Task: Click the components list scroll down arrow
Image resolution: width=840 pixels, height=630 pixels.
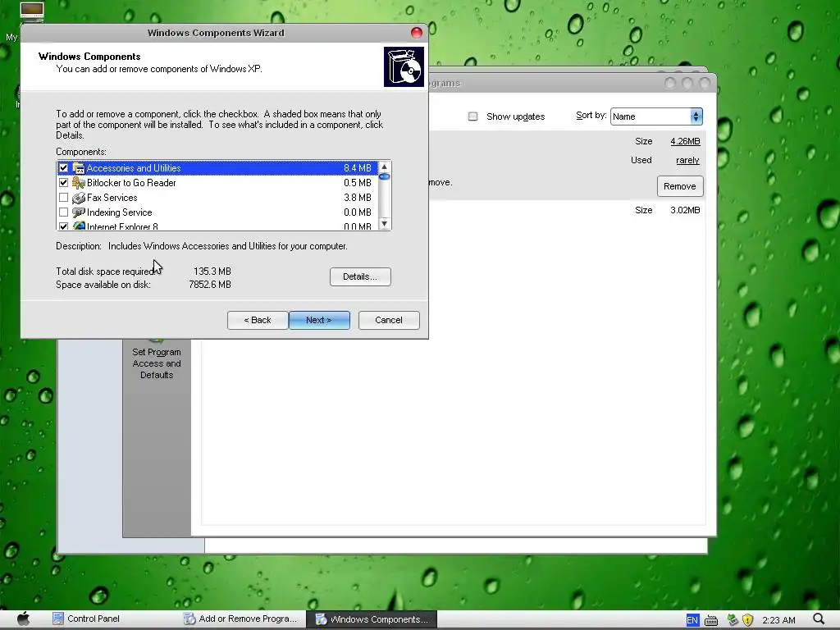Action: (x=384, y=224)
